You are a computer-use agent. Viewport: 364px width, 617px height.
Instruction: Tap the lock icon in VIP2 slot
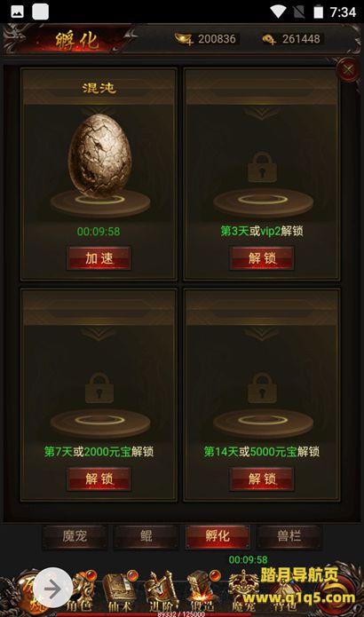pyautogui.click(x=262, y=167)
